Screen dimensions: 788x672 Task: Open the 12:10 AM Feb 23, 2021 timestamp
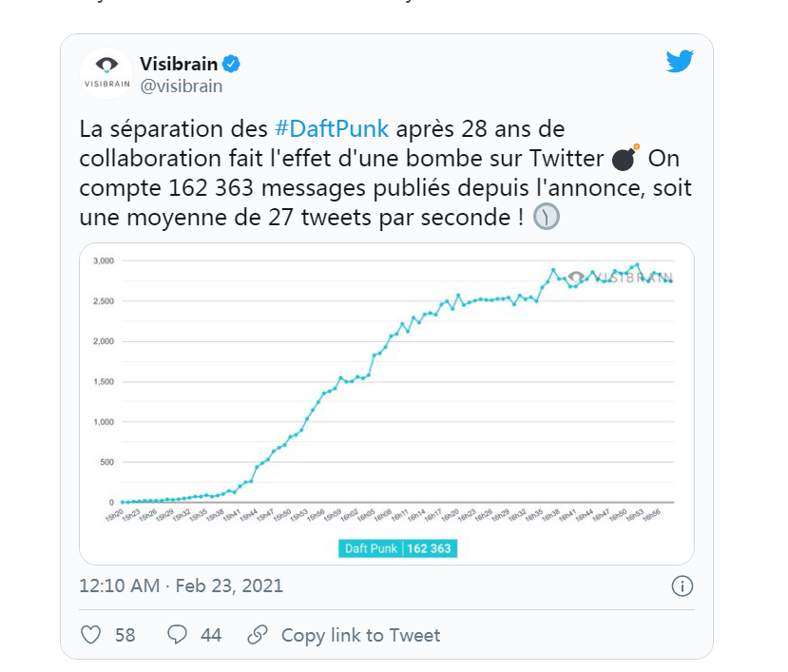coord(181,586)
